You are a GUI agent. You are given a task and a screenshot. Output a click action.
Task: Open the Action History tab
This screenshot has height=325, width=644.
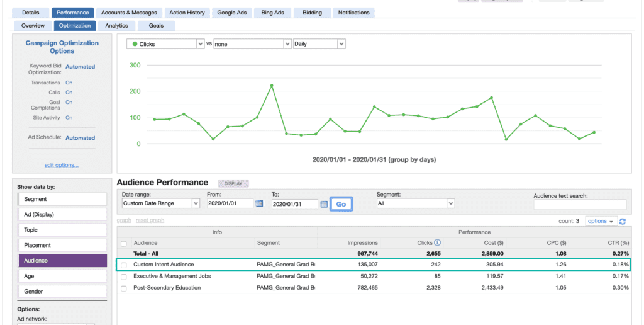(x=187, y=13)
